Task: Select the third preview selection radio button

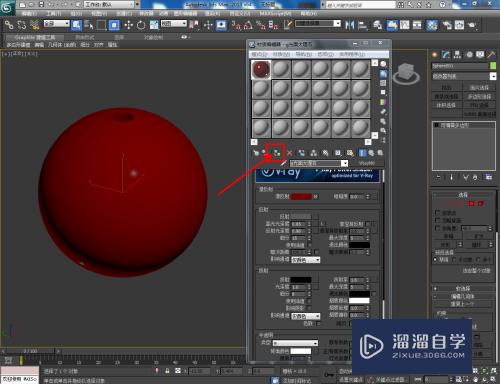Action: (479, 259)
